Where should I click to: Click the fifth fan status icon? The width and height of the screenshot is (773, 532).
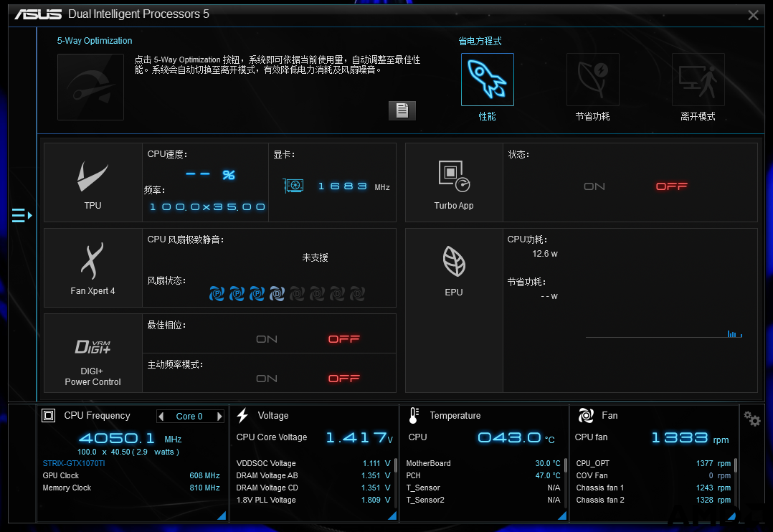point(298,294)
